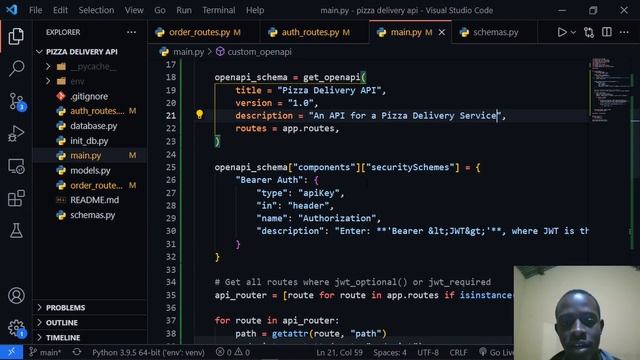Open Run and Debug view
This screenshot has height=360, width=640.
click(16, 133)
